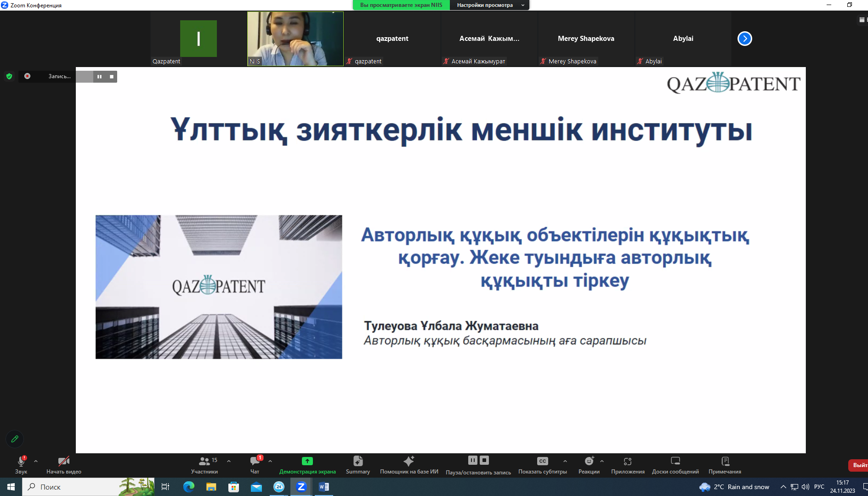Expand audio options arrow next to Звук
Screen dimensions: 868x496
36,461
